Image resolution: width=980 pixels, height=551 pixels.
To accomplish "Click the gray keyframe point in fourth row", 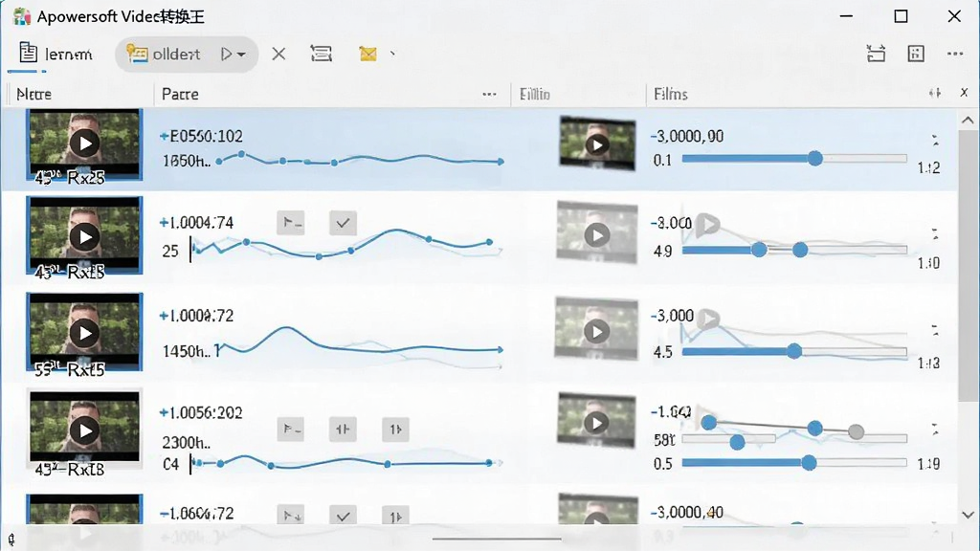I will [x=857, y=431].
